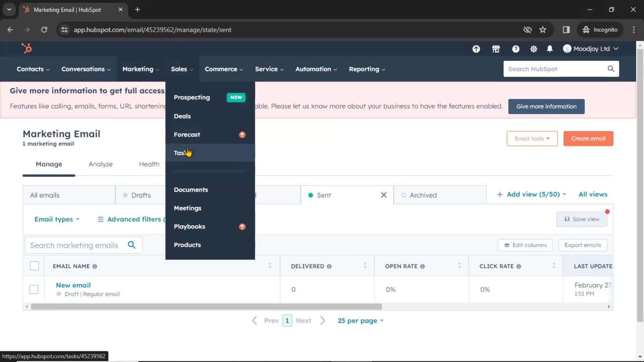Viewport: 644px width, 362px height.
Task: Open the Drafts view tab
Action: (x=141, y=195)
